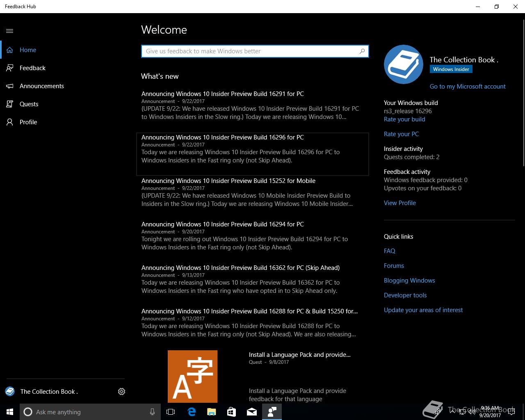Select Profile label in the navigation
This screenshot has width=525, height=420.
click(x=28, y=122)
